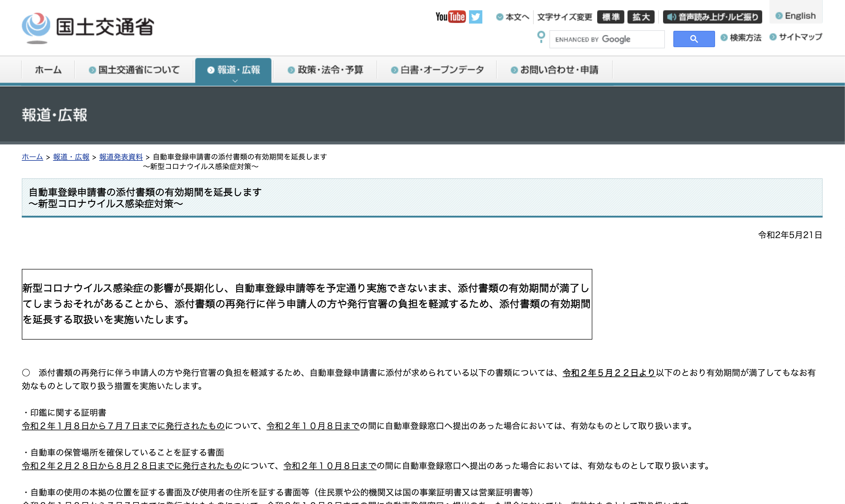Click inside the Google search input field

pyautogui.click(x=607, y=38)
